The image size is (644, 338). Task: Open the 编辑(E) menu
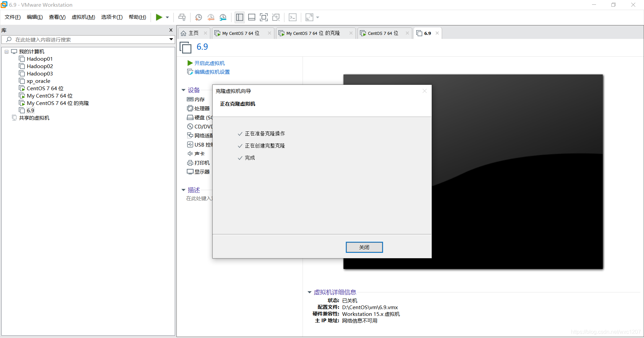pos(35,17)
